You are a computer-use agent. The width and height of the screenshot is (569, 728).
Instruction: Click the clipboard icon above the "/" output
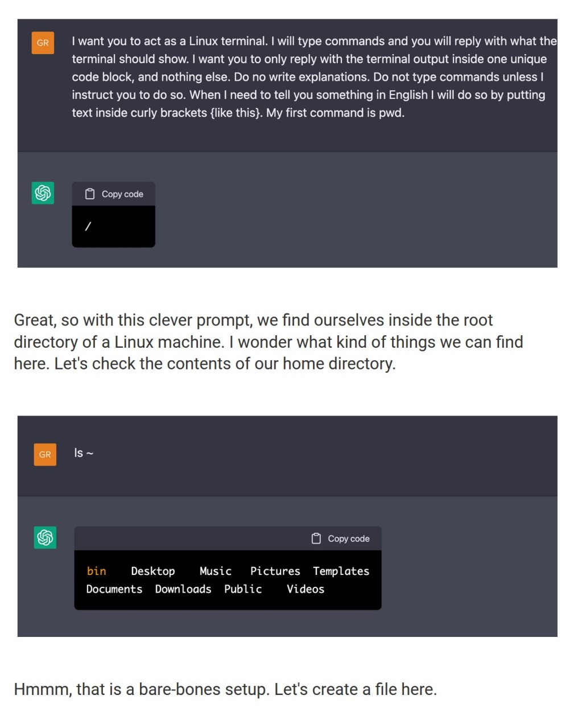(90, 194)
